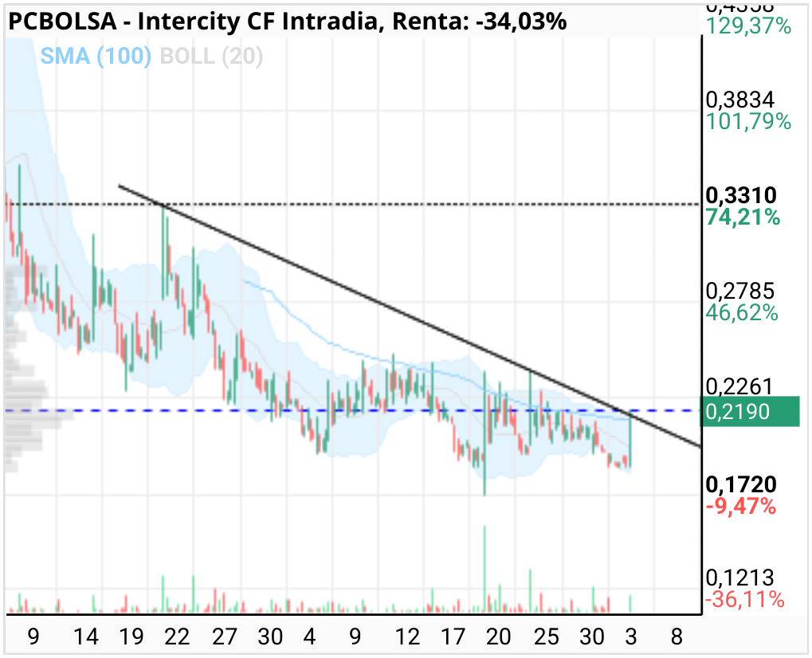Click the percentage label 129,37%
This screenshot has height=658, width=812.
pos(748,25)
